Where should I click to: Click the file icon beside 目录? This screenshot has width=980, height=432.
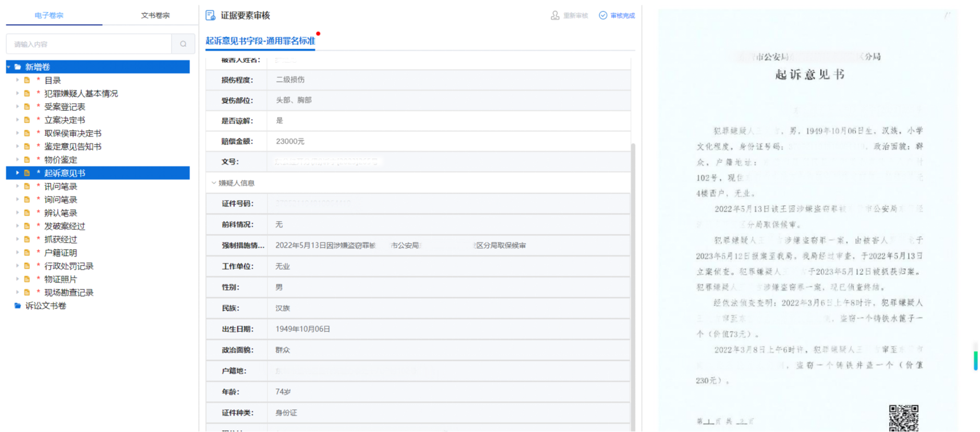click(27, 80)
